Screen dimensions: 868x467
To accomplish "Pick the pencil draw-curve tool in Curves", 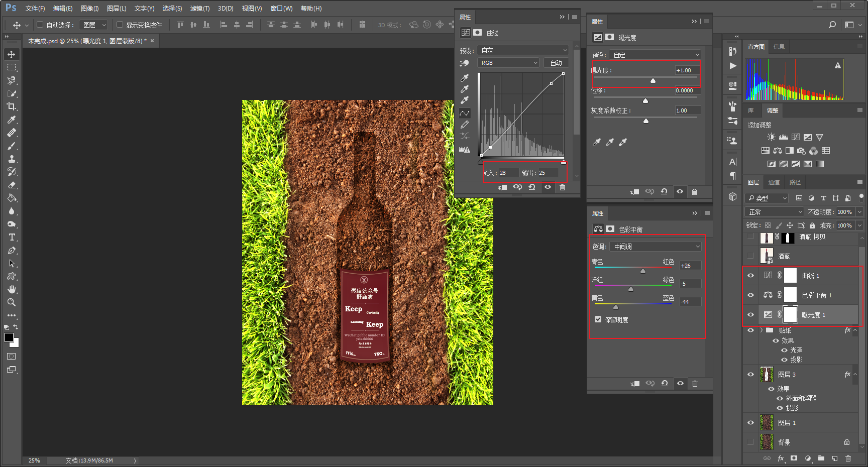I will (465, 125).
